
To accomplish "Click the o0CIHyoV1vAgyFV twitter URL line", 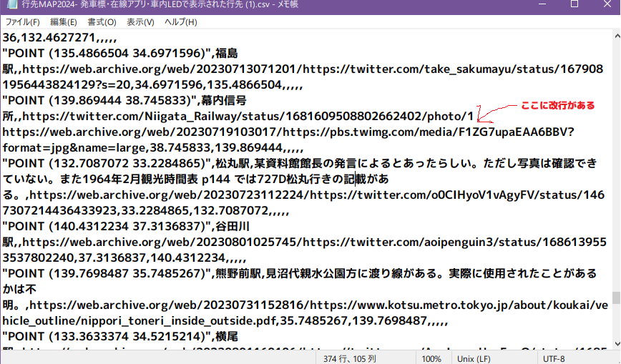I will tap(304, 195).
